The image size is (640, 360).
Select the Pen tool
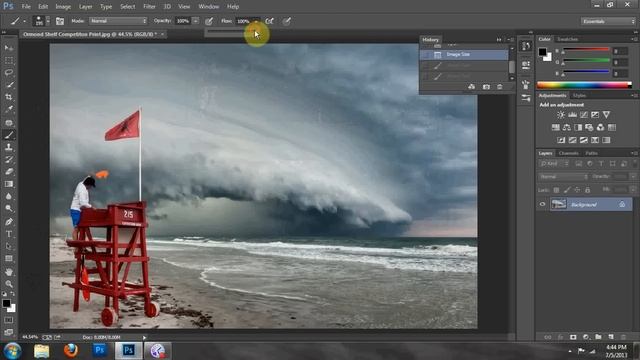point(9,222)
